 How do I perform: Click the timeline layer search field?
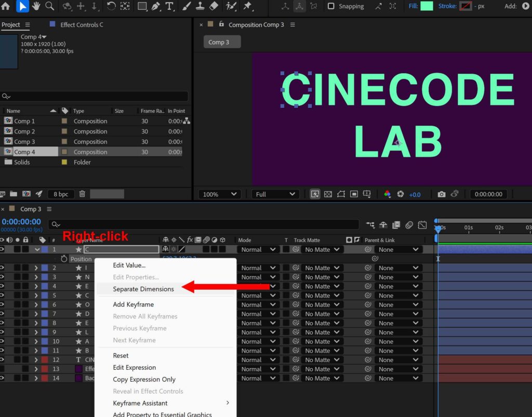tap(204, 224)
